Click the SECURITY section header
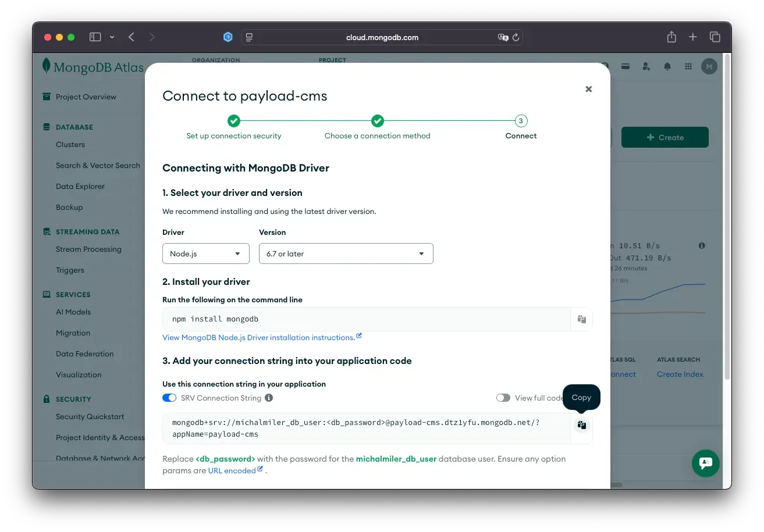The width and height of the screenshot is (764, 532). coord(73,399)
